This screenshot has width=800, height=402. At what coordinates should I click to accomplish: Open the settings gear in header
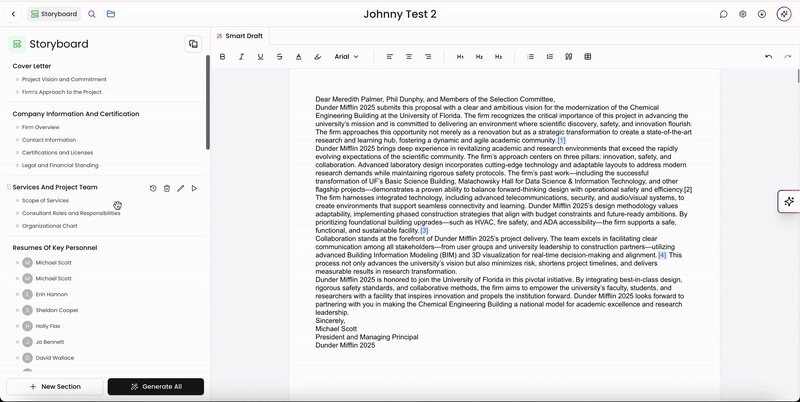[x=743, y=14]
